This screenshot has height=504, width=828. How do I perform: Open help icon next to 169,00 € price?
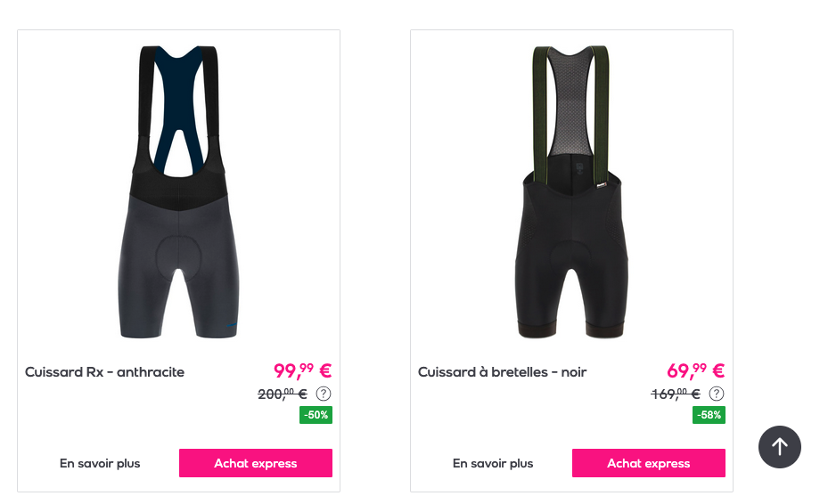coord(716,394)
